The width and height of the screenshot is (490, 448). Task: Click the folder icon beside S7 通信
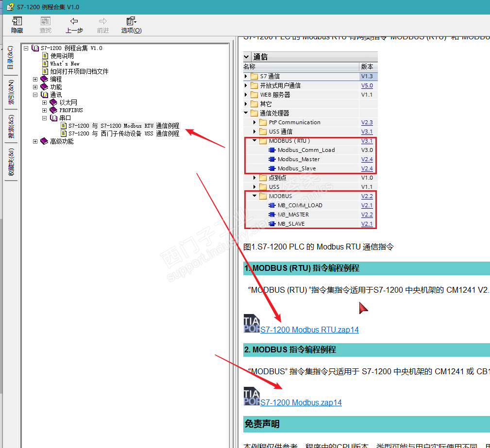(254, 76)
